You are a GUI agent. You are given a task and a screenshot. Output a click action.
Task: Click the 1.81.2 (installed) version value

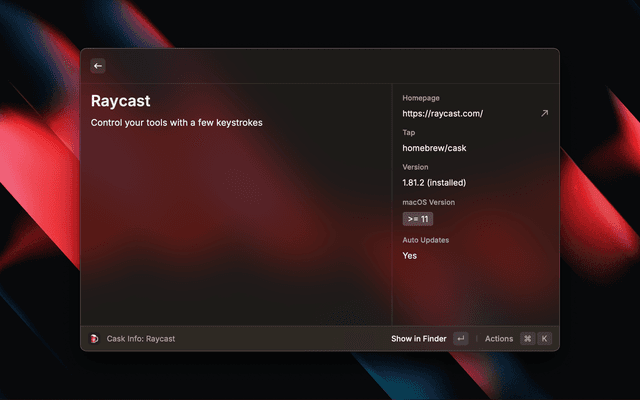(x=434, y=183)
